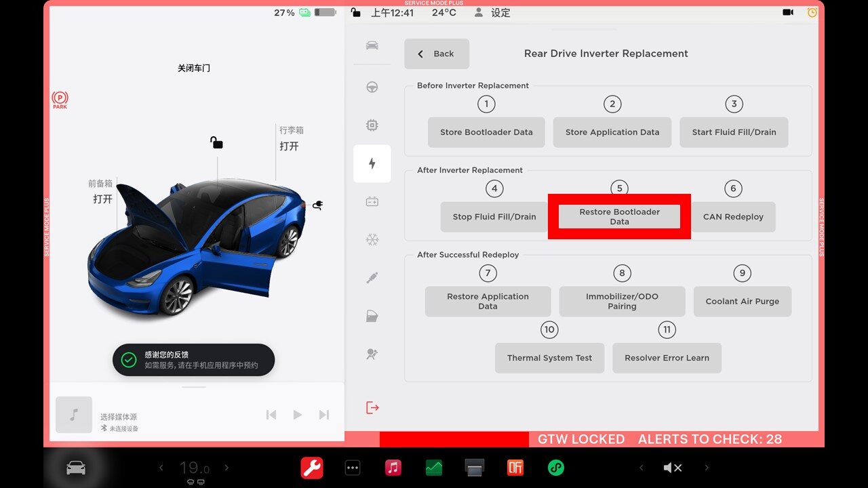Open the three-dot app launcher
Viewport: 868px width, 488px height.
click(x=353, y=468)
